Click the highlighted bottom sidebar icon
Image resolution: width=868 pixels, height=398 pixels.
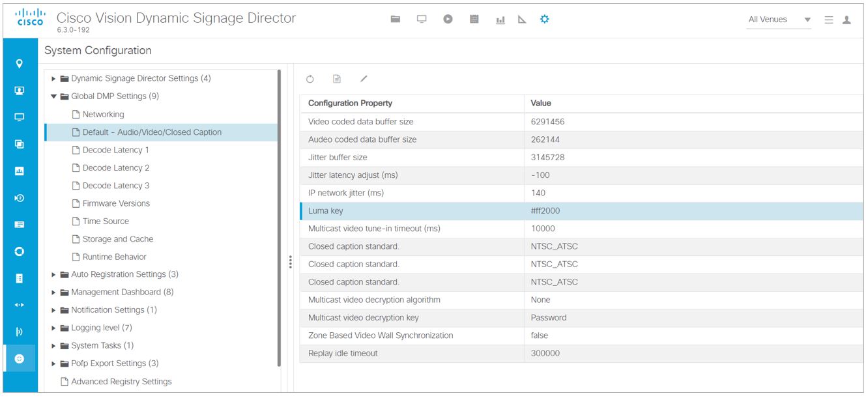(20, 359)
